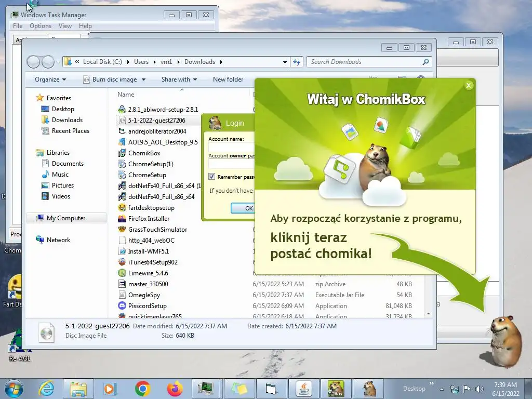Select the 2.8.1_abiword-setup-2.8.1 file icon
532x399 pixels.
tap(122, 109)
